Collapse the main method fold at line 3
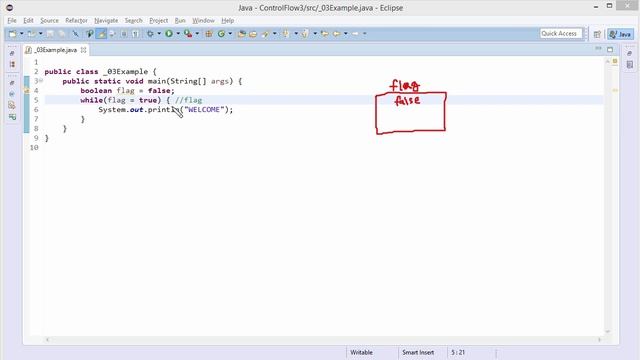Screen dimensions: 640x360 tap(41, 81)
